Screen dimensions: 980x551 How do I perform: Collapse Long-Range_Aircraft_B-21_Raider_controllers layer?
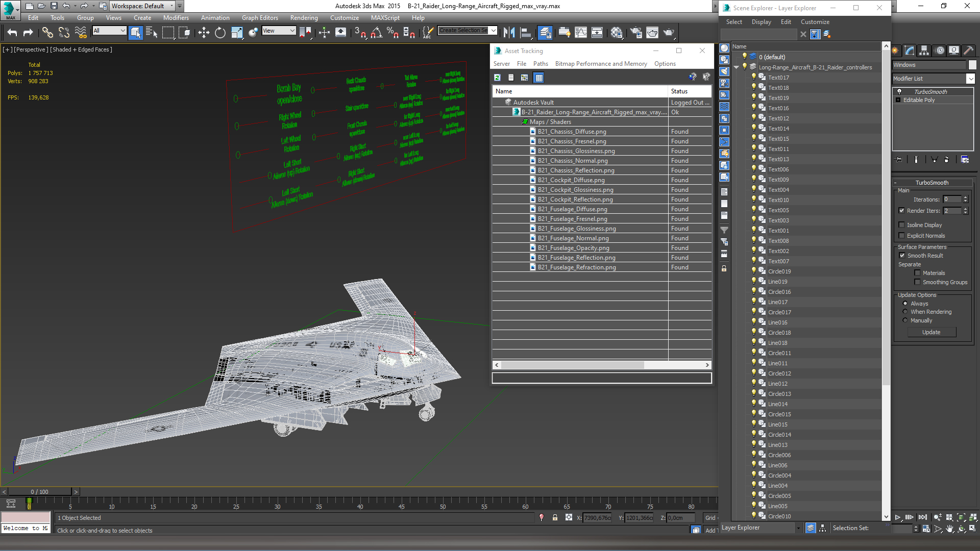pos(736,67)
